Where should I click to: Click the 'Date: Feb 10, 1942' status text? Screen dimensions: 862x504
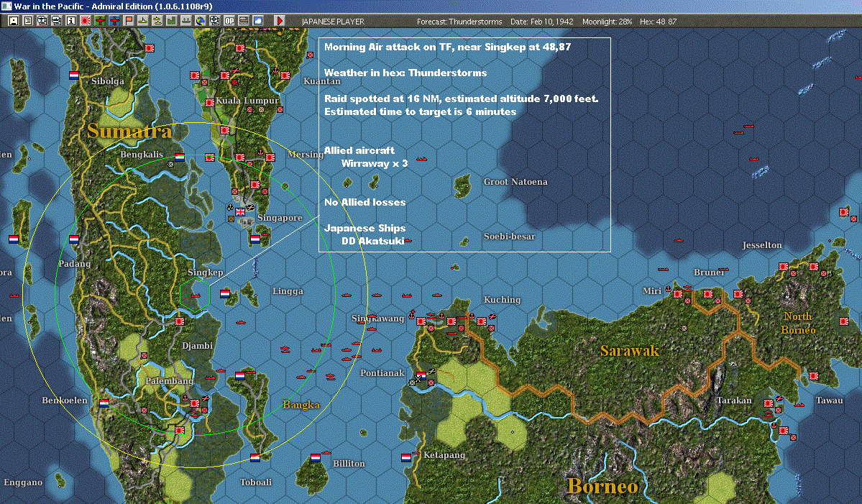tap(541, 22)
